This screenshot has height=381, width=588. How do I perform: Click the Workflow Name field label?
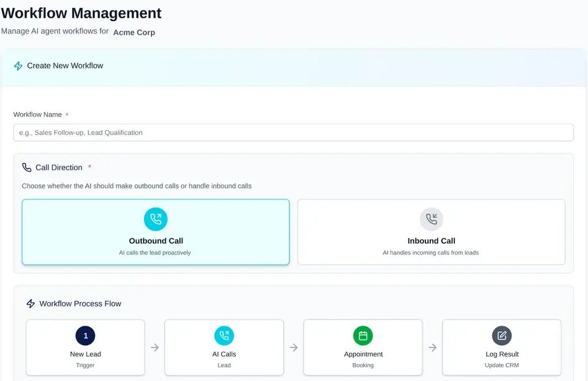click(37, 114)
